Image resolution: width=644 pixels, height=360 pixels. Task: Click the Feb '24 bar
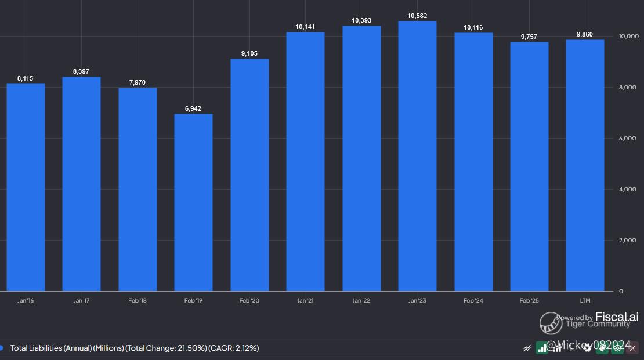point(473,162)
